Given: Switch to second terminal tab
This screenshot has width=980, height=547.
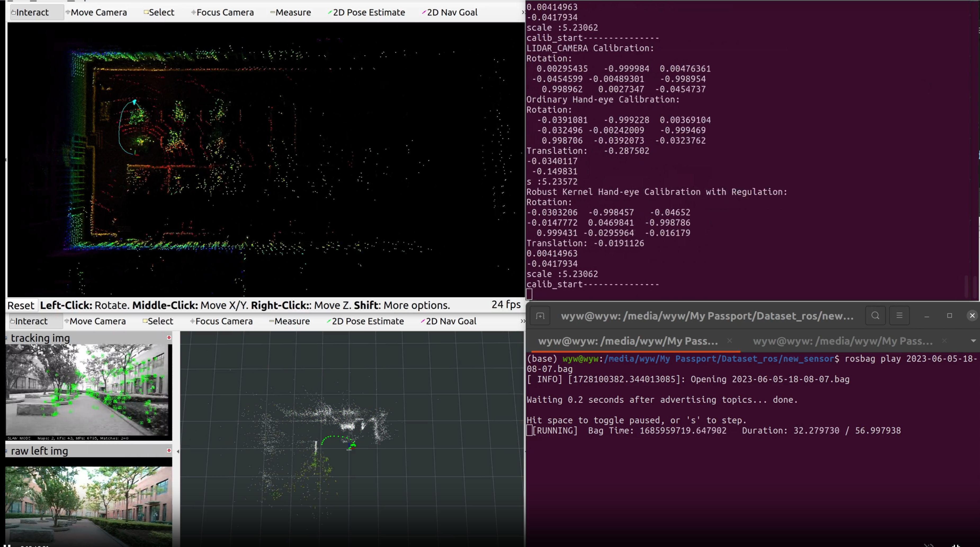Looking at the screenshot, I should pos(842,341).
